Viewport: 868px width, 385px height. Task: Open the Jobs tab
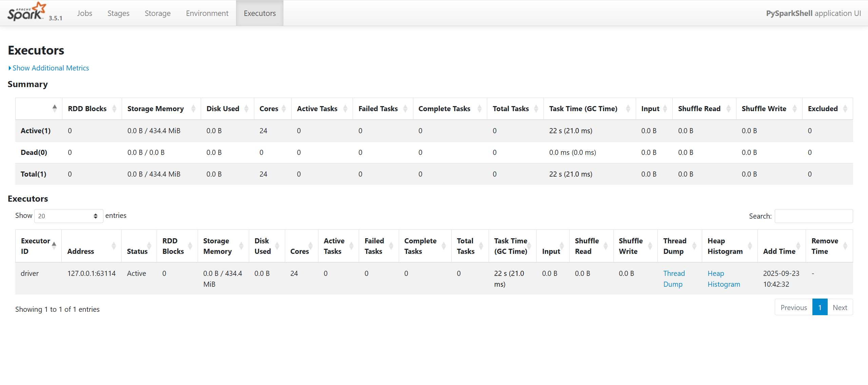coord(84,13)
